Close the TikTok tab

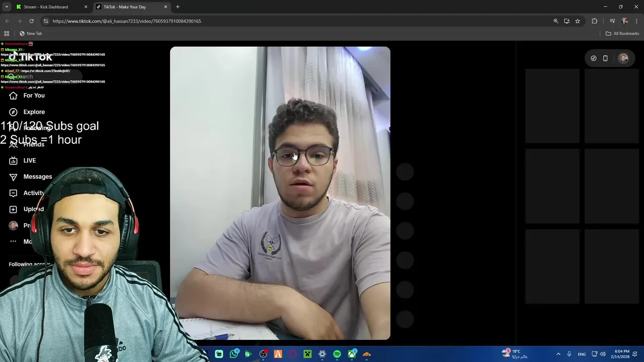point(166,7)
